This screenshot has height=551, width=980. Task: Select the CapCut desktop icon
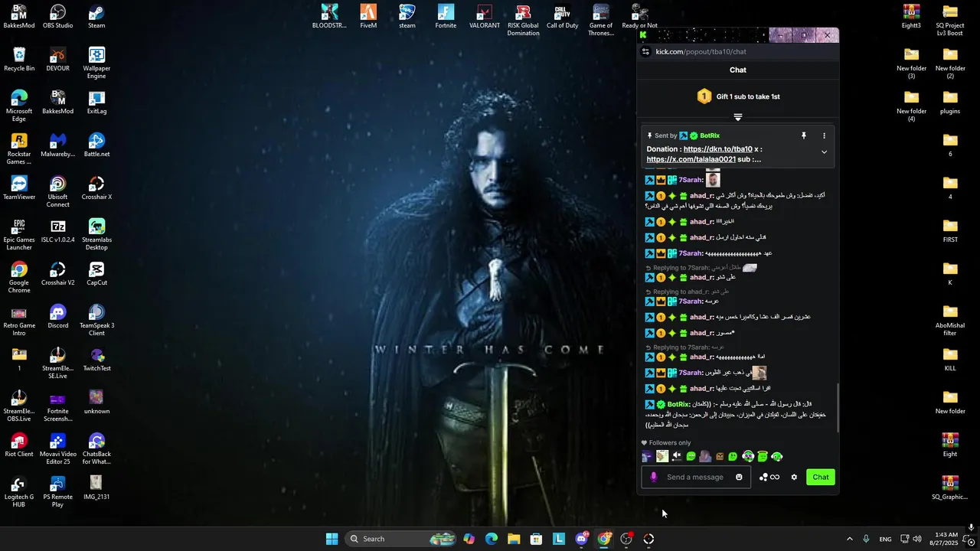pos(96,274)
